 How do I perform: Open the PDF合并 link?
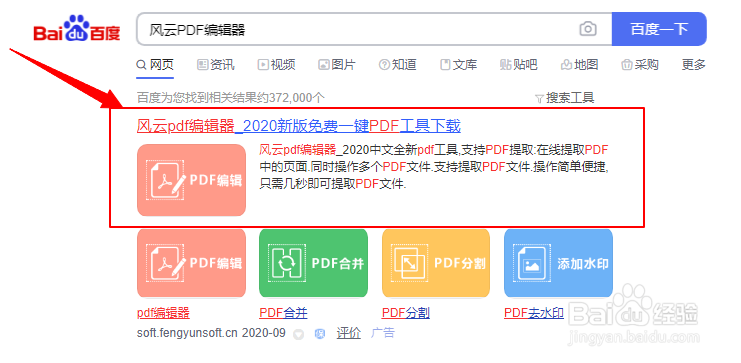[283, 313]
